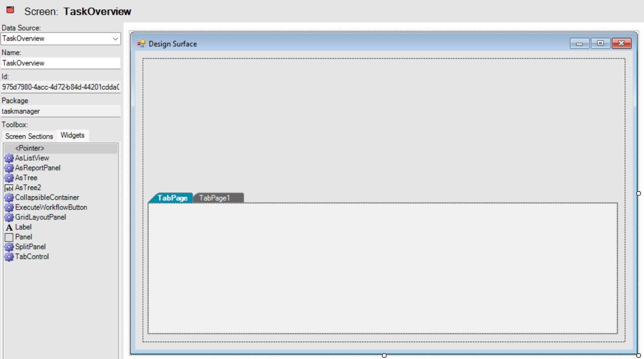The width and height of the screenshot is (644, 359).
Task: Choose the AsTree2 widget icon
Action: point(9,188)
